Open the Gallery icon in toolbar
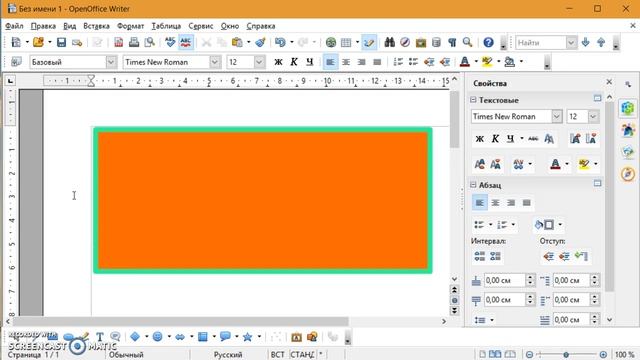640x360 pixels. (421, 42)
